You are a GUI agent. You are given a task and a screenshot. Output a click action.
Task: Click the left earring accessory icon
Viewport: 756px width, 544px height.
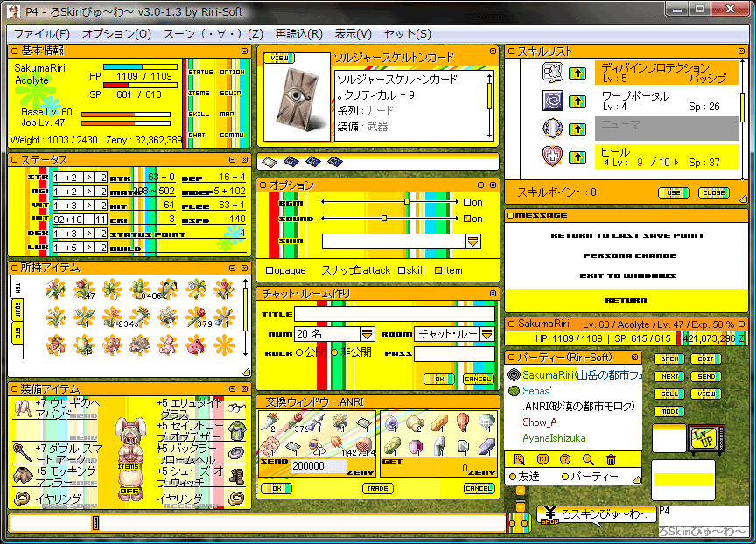pyautogui.click(x=22, y=498)
